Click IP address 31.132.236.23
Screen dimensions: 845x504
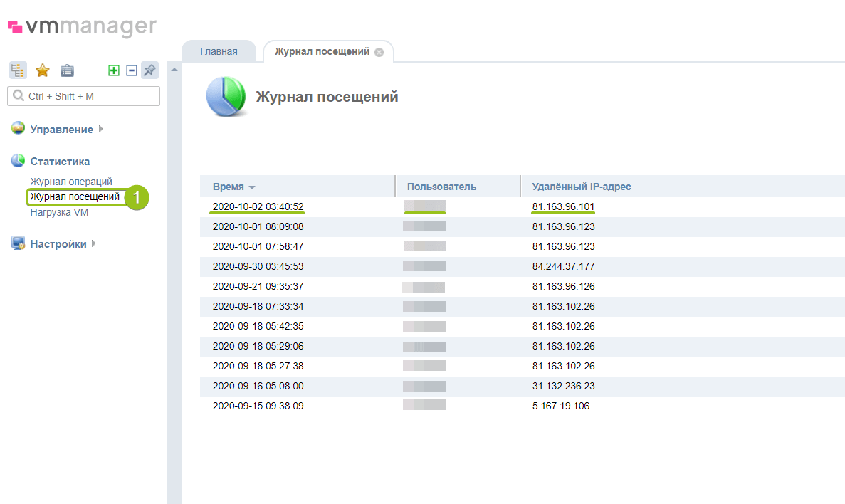[x=563, y=387]
